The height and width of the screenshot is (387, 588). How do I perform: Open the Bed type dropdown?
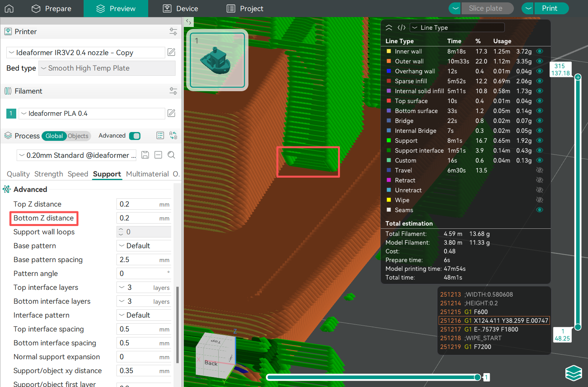click(x=107, y=68)
